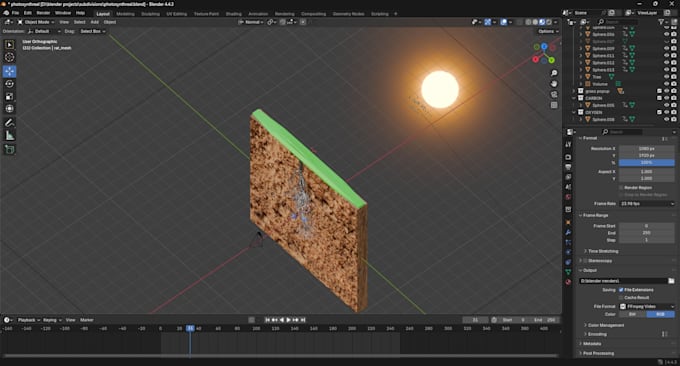Screen dimensions: 680x366
Task: Enable the Stereoscopy checkbox
Action: [x=585, y=261]
